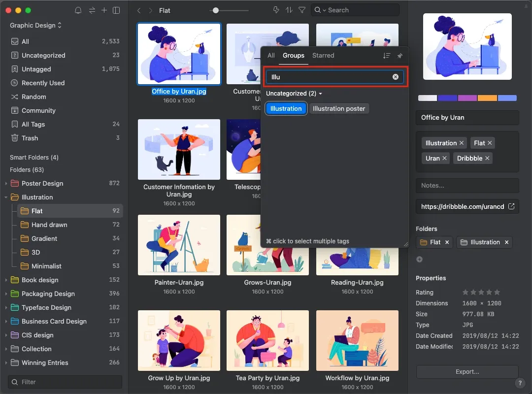
Task: Click the notifications bell icon
Action: coord(78,10)
